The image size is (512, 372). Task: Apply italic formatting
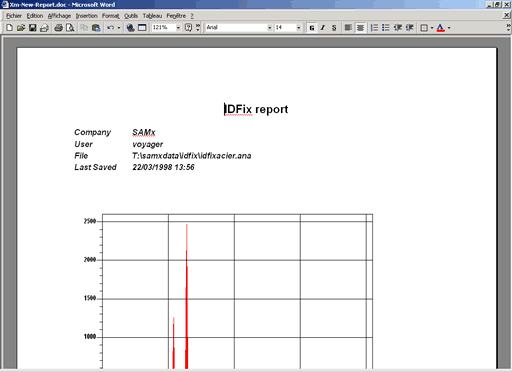[x=323, y=28]
